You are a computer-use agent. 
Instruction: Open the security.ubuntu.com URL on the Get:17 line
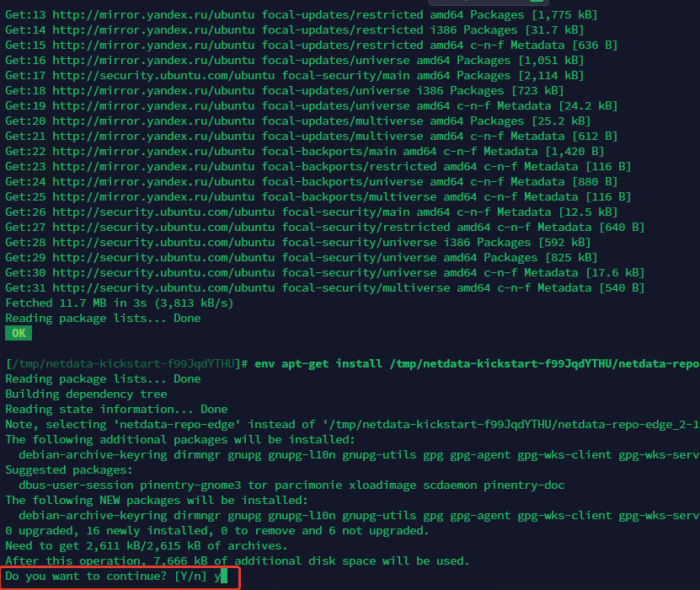pyautogui.click(x=163, y=76)
